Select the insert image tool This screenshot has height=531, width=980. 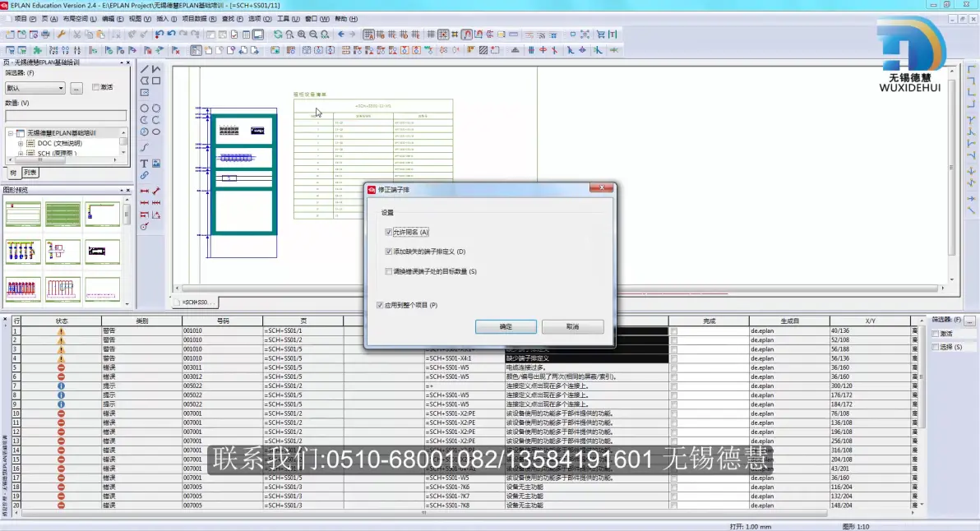(x=156, y=164)
